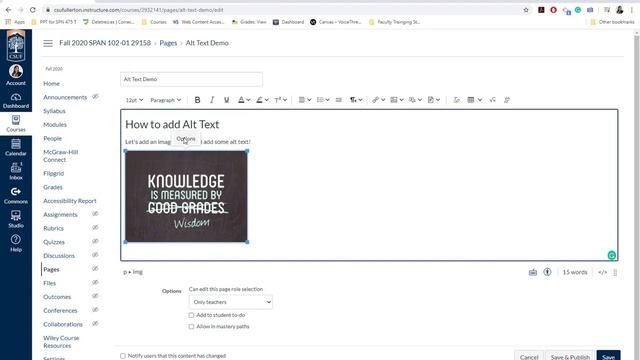Screen dimensions: 640x360
Task: Open the Grades View bookmark
Action: [x=249, y=22]
